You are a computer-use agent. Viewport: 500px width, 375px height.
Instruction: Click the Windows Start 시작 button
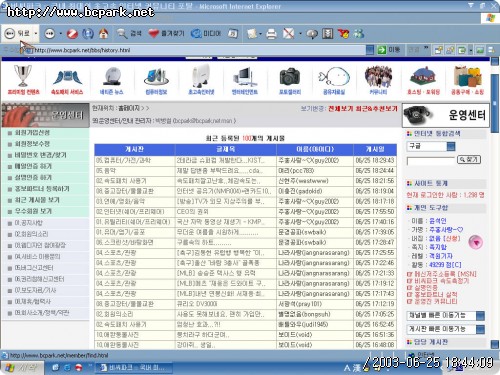(22, 368)
